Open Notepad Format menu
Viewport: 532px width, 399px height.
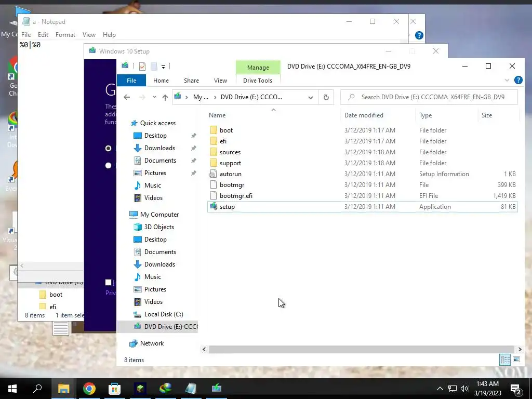(x=65, y=35)
